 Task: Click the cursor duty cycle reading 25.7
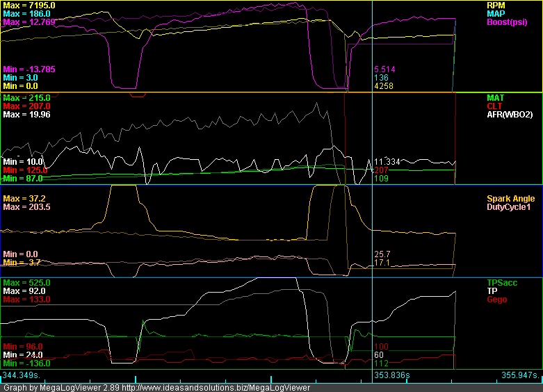coord(382,254)
